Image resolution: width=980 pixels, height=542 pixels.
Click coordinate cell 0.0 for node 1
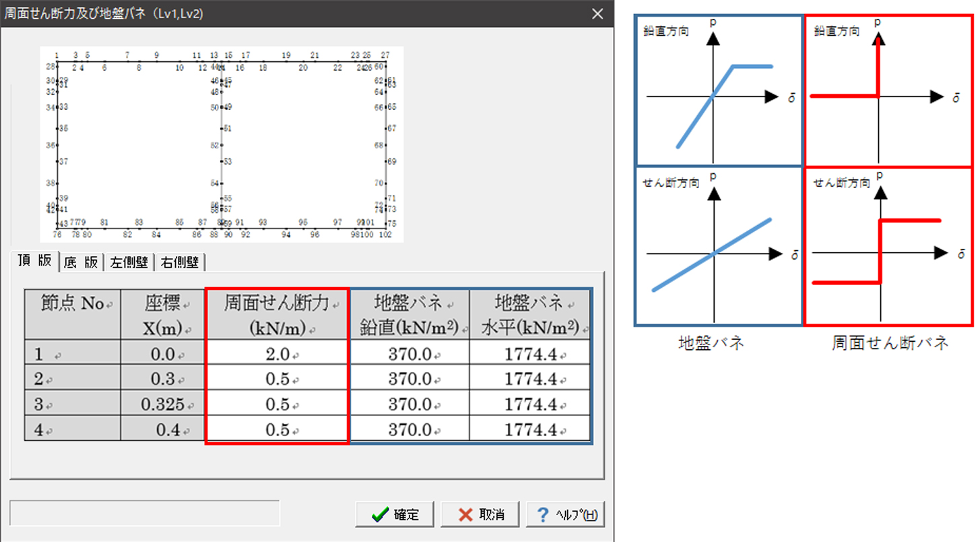[x=162, y=354]
